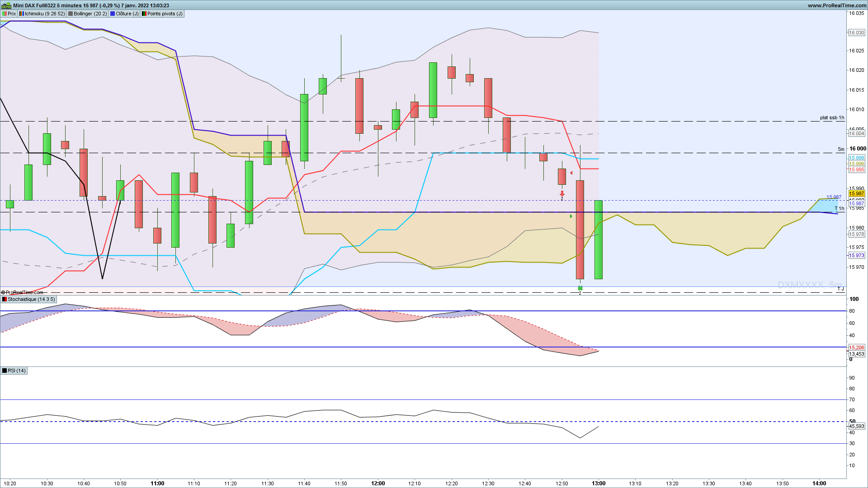This screenshot has width=868, height=488.
Task: Click the 16 030 Bollinger price tag
Action: coord(857,33)
